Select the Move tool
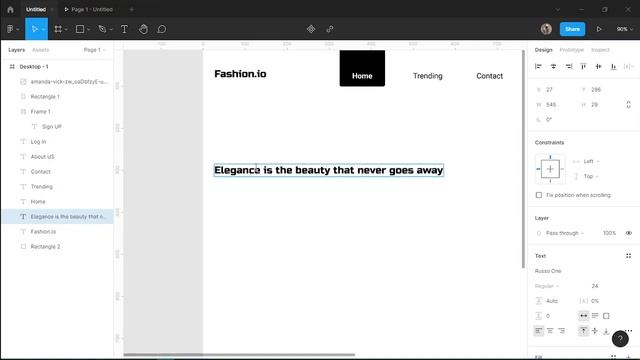The image size is (640, 360). 34,29
